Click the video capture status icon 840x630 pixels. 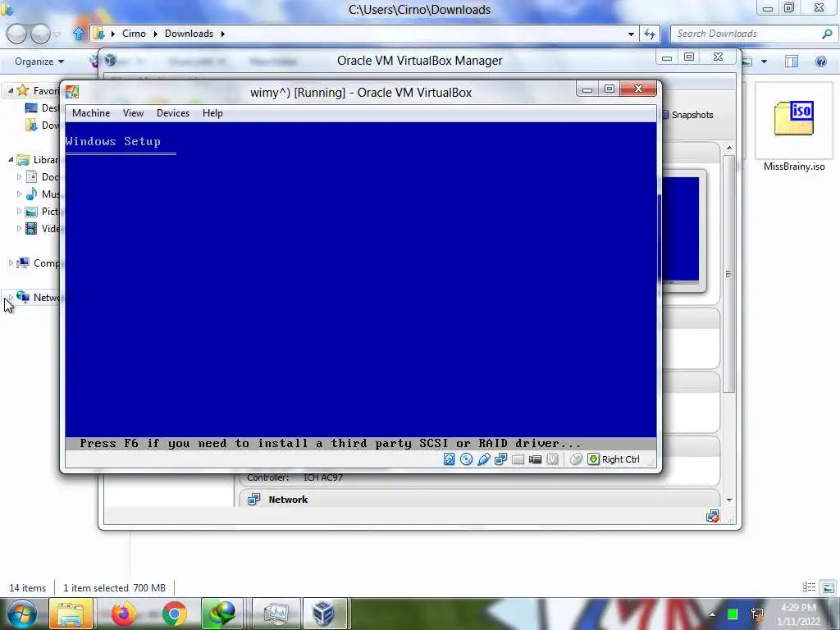coord(535,459)
